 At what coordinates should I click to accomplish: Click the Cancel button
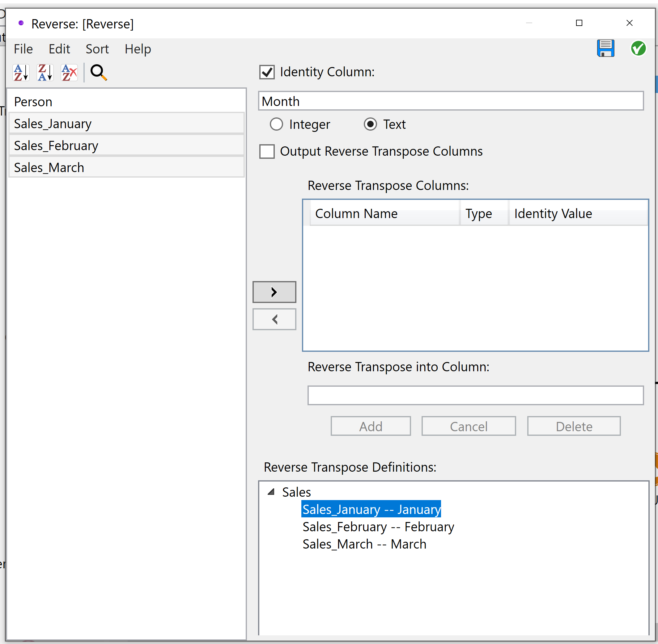pyautogui.click(x=469, y=426)
